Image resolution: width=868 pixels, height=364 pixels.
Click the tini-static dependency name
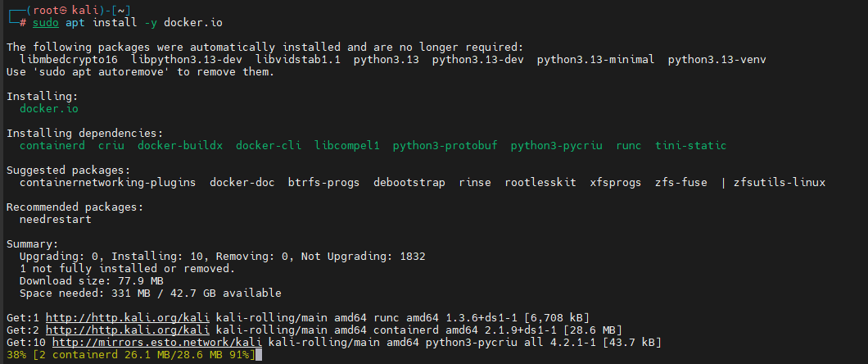point(690,146)
